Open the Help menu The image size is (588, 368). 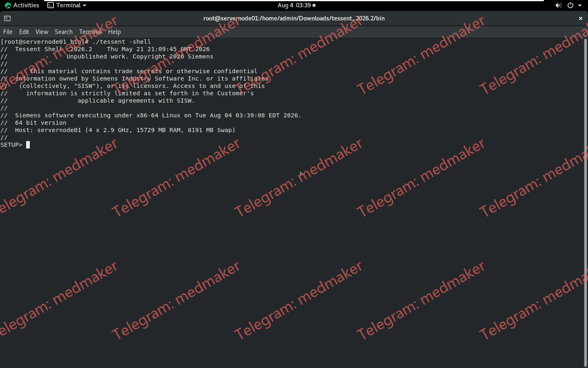click(114, 32)
